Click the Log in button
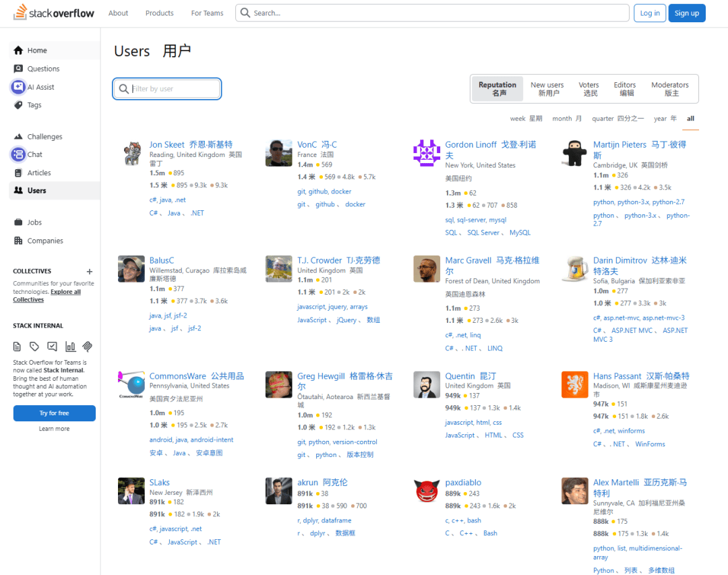Screen dimensions: 728x575 pyautogui.click(x=650, y=13)
